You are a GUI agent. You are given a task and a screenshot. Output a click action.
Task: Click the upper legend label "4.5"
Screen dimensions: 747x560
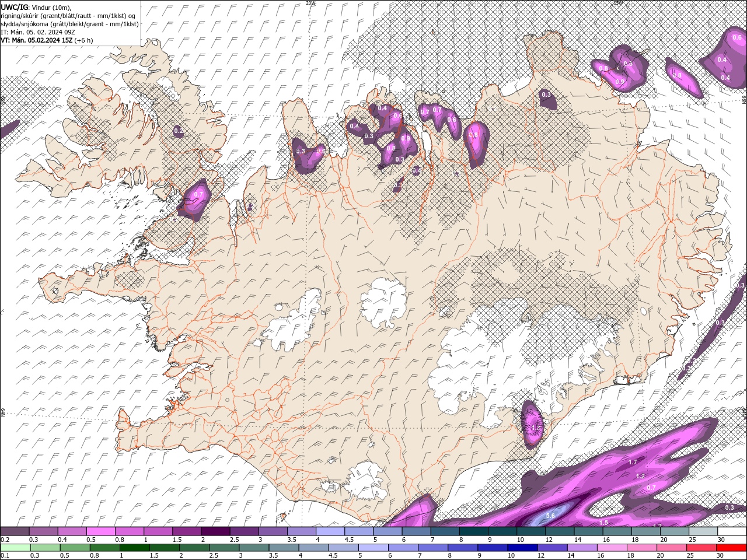point(348,540)
